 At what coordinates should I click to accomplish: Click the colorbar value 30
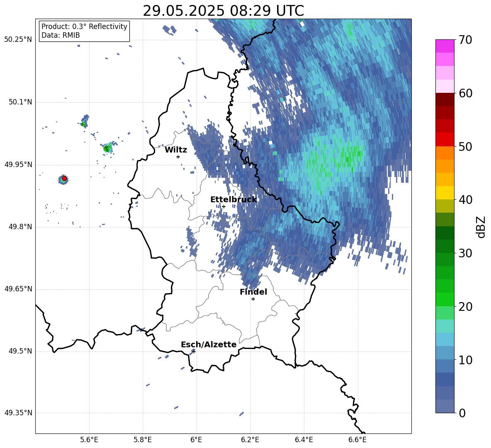click(465, 253)
